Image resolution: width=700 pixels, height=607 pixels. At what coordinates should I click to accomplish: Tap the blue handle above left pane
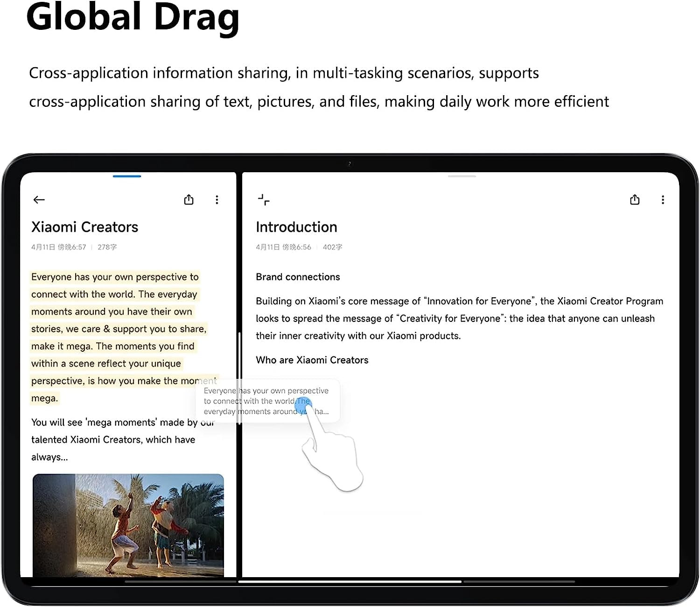point(127,176)
